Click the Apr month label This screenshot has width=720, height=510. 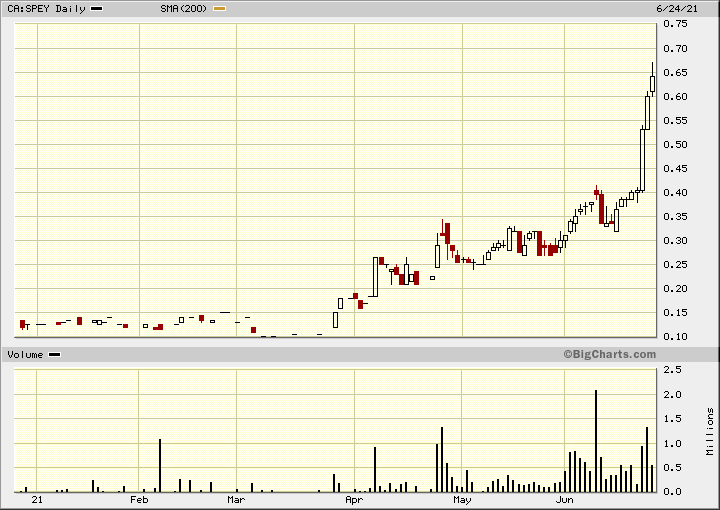point(354,499)
